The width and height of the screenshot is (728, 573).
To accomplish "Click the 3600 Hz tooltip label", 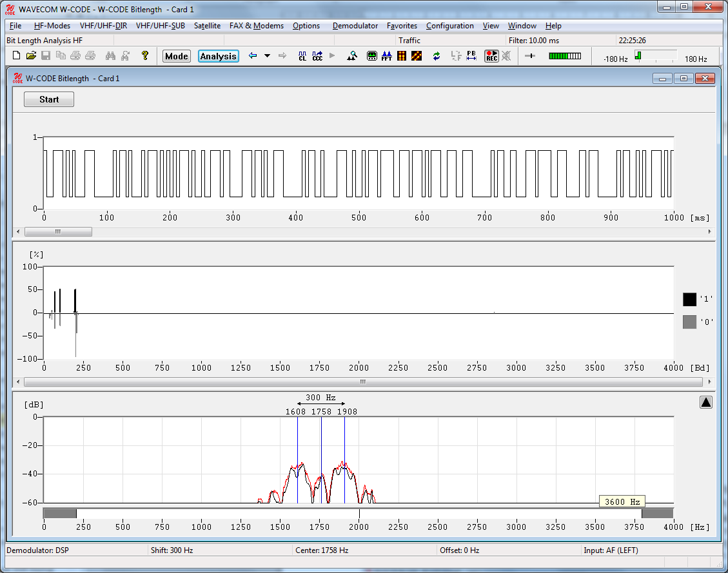I will tap(622, 501).
